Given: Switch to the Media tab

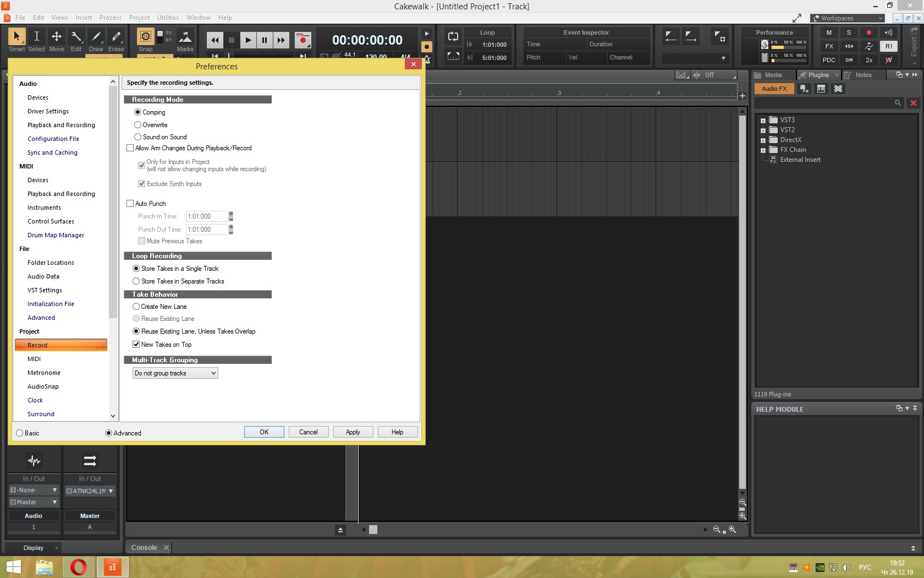Looking at the screenshot, I should [773, 75].
